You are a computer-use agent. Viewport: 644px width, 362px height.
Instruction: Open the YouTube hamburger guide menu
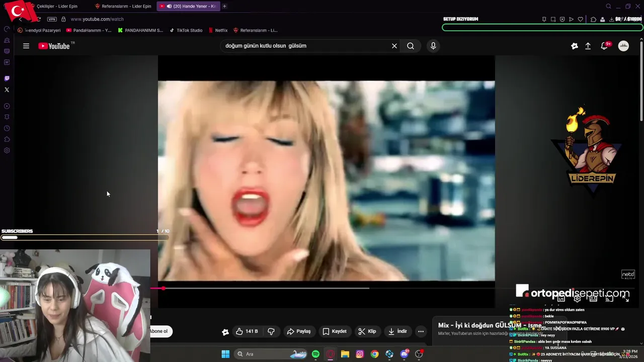coord(26,46)
